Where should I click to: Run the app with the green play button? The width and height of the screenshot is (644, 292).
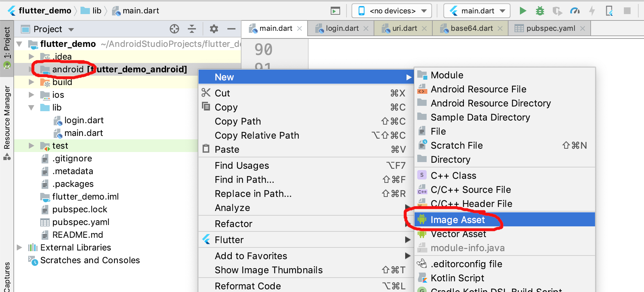click(523, 11)
